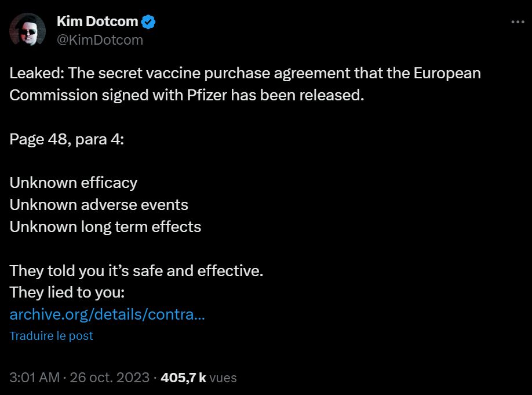
Task: Follow the archive.org/details/contra link
Action: point(107,314)
